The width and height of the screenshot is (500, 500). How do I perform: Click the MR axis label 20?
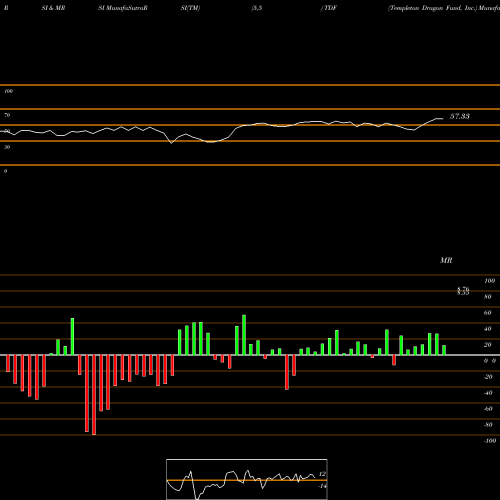point(488,345)
